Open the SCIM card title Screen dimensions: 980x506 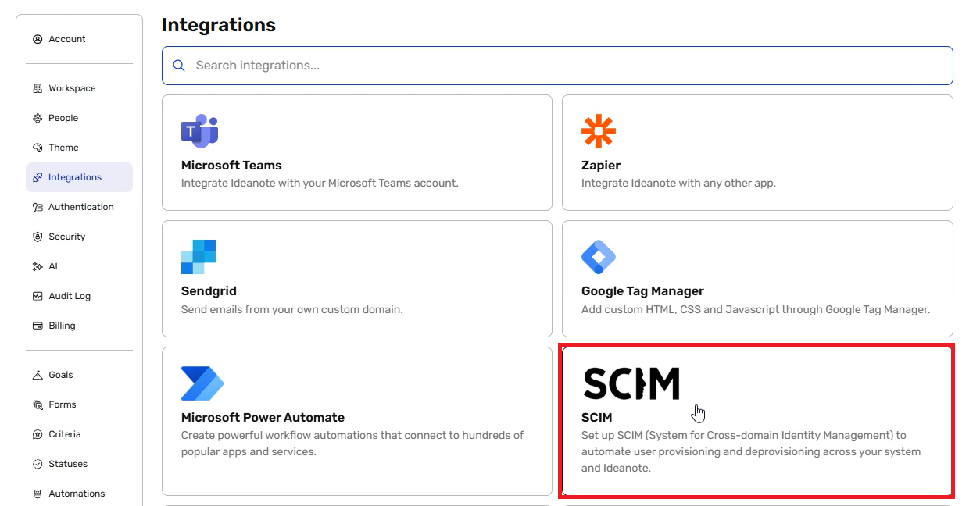tap(597, 418)
